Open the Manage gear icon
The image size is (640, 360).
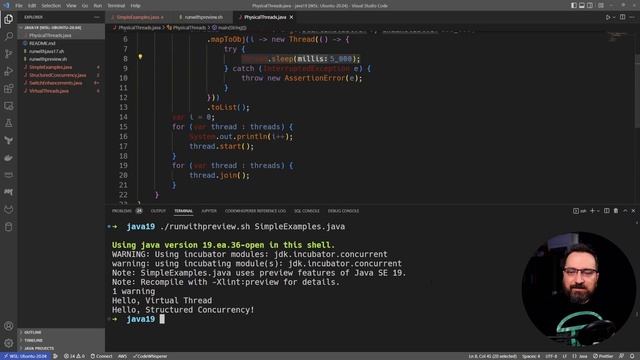point(9,343)
